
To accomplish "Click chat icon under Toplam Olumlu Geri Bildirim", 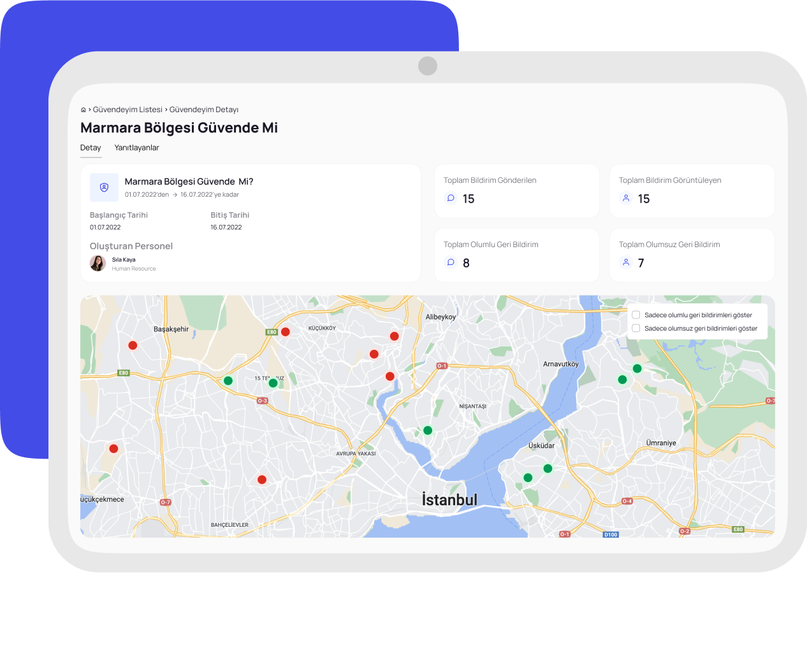I will click(x=451, y=262).
